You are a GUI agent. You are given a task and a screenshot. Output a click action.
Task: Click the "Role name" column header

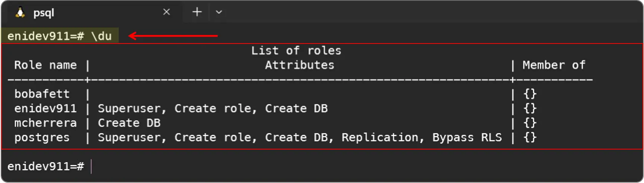[45, 65]
